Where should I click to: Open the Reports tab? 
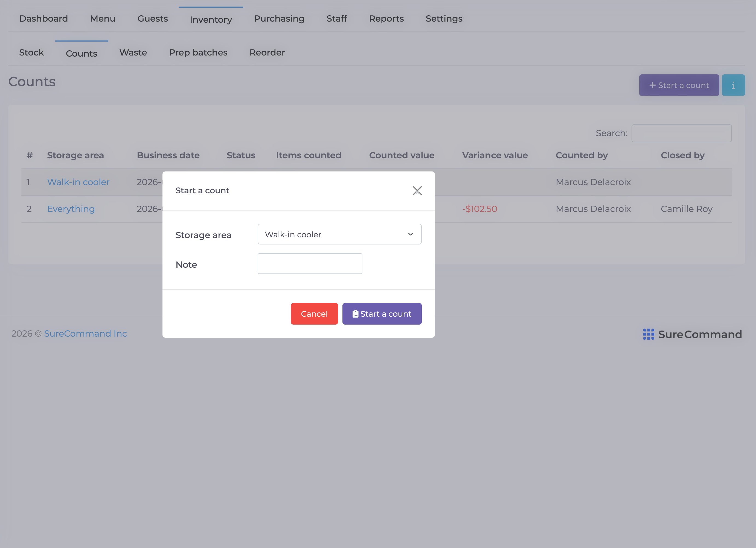pyautogui.click(x=386, y=19)
